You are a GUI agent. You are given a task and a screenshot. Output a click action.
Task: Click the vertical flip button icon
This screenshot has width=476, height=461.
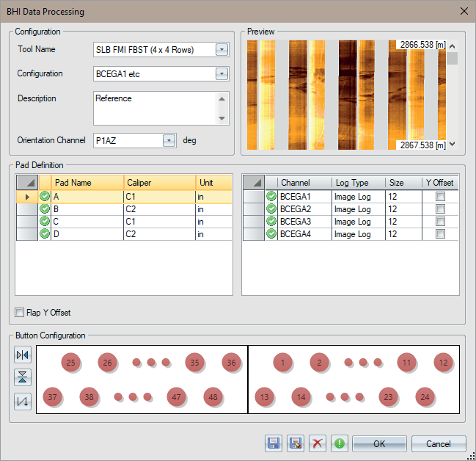pos(23,378)
